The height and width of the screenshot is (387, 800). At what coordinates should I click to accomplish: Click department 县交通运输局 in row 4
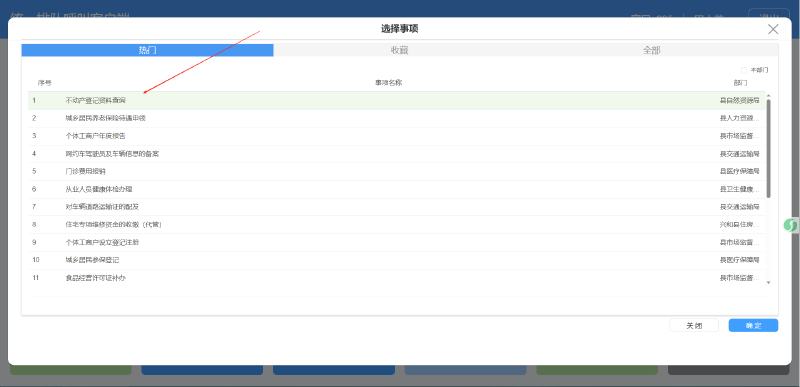[x=740, y=154]
